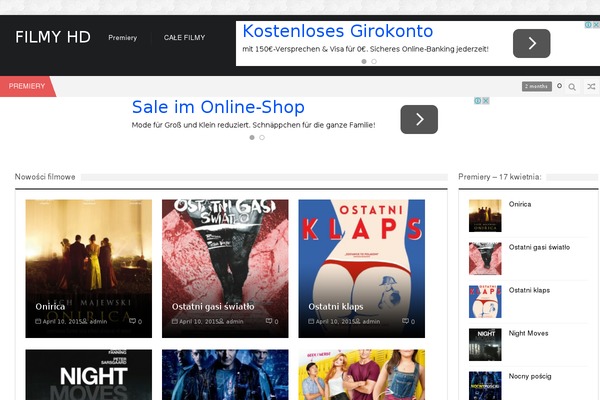Click Ostatni klaps title on card
The image size is (600, 400).
pos(336,307)
